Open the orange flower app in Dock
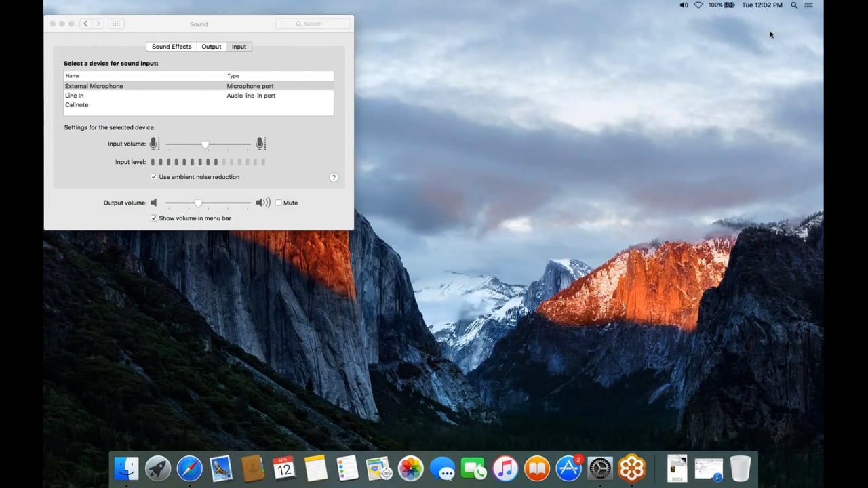Screen dimensions: 868x488 [631, 468]
